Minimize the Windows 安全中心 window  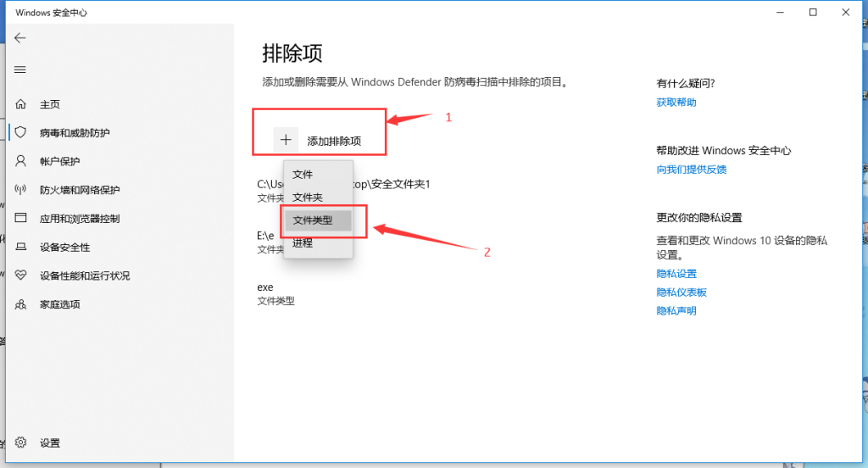780,12
